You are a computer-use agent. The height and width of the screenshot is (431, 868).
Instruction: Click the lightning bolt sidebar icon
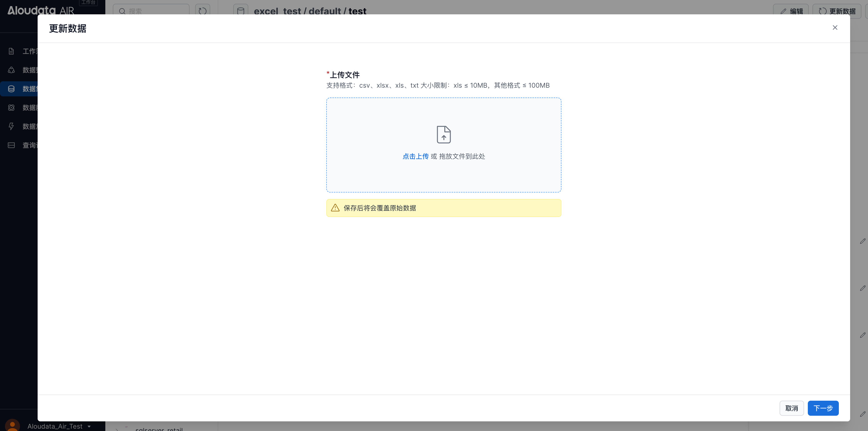pyautogui.click(x=11, y=126)
